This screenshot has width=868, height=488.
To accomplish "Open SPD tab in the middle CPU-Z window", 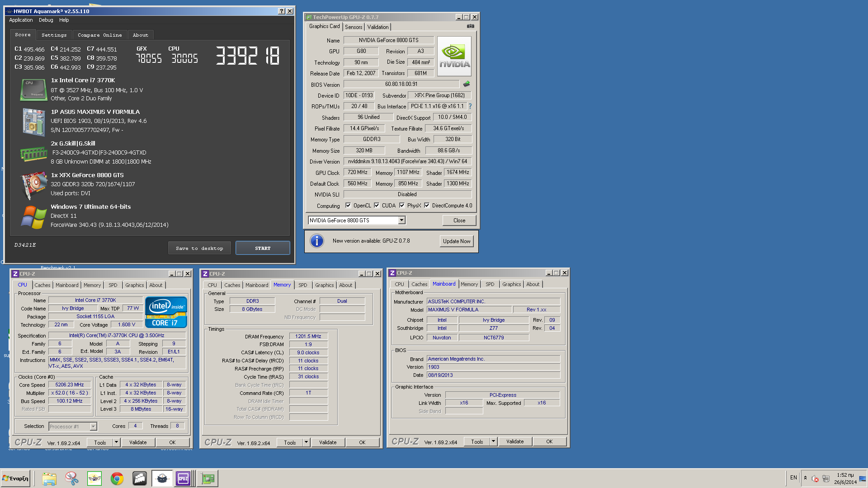I will coord(302,285).
